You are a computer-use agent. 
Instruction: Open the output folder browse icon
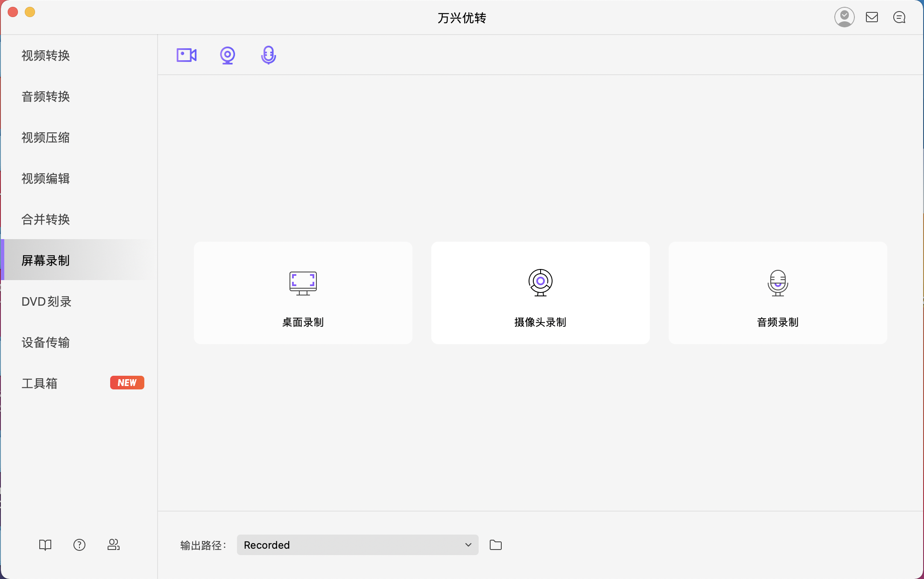coord(496,545)
